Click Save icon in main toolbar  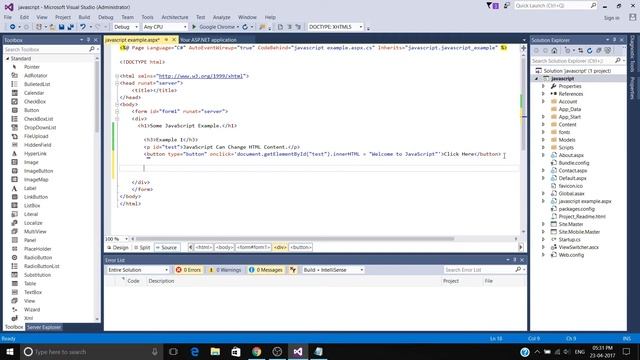click(x=61, y=27)
